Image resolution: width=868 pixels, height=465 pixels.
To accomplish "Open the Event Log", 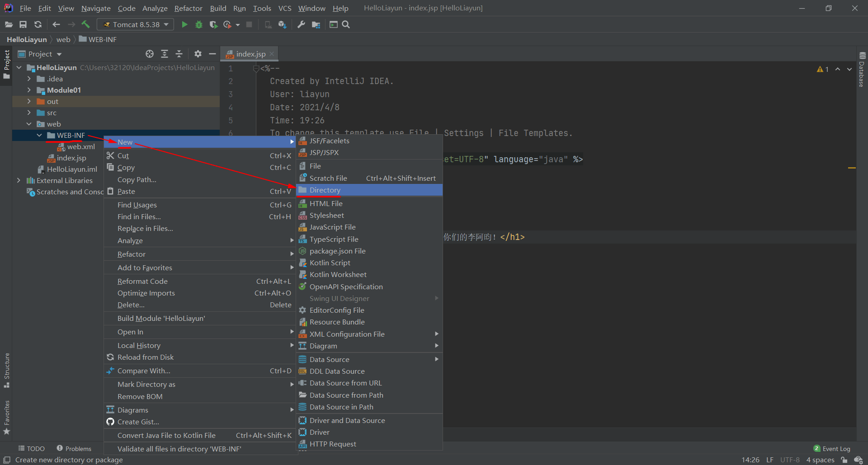I will pos(832,448).
